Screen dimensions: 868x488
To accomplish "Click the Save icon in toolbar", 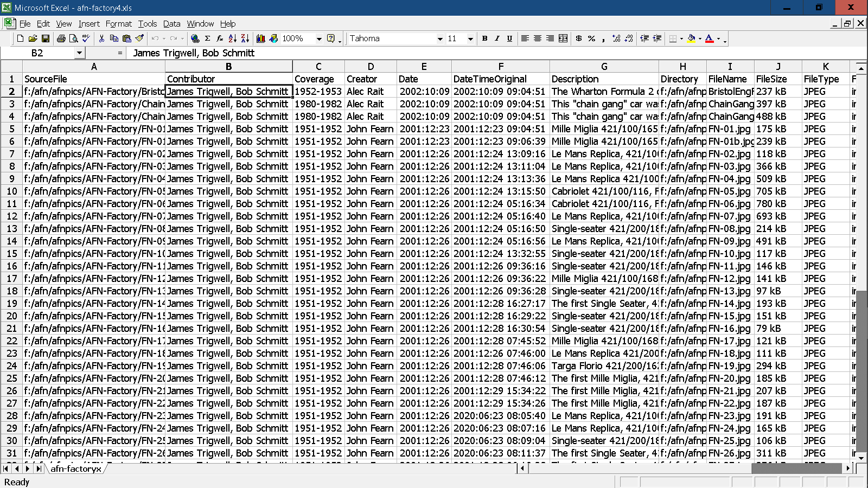I will click(x=46, y=38).
